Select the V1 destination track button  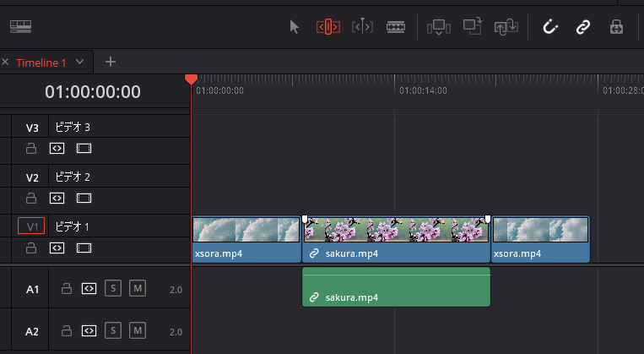31,226
